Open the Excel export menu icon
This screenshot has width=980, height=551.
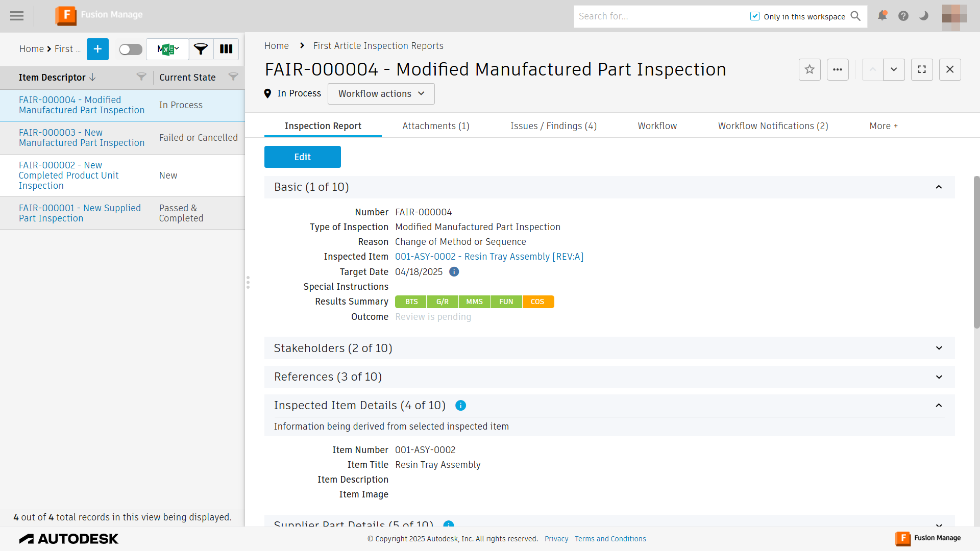pyautogui.click(x=167, y=49)
